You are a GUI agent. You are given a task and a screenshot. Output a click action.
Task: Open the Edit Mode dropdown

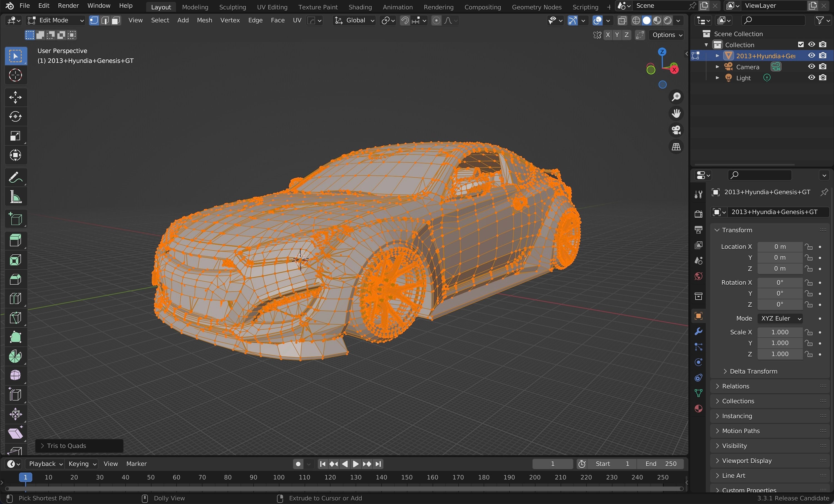56,20
